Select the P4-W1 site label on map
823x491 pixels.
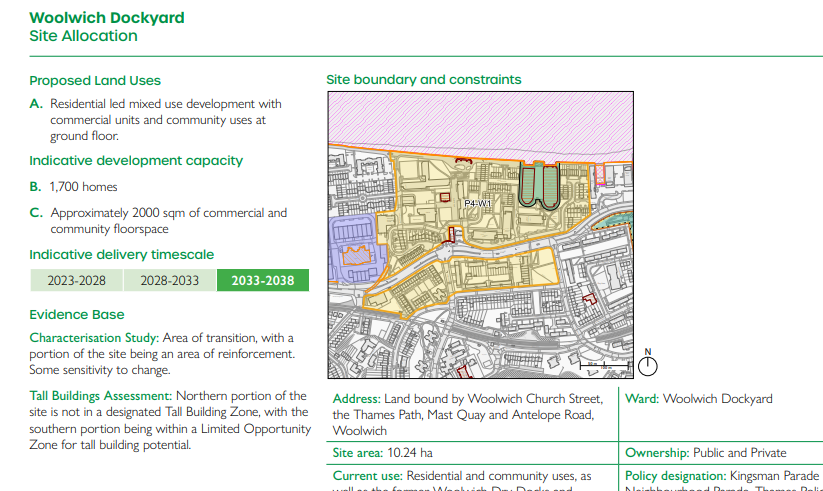(478, 203)
